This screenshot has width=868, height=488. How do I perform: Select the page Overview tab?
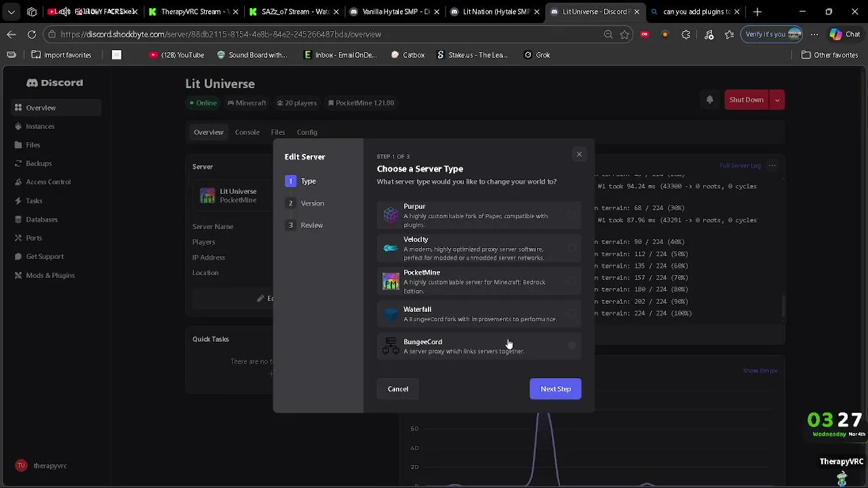tap(208, 132)
